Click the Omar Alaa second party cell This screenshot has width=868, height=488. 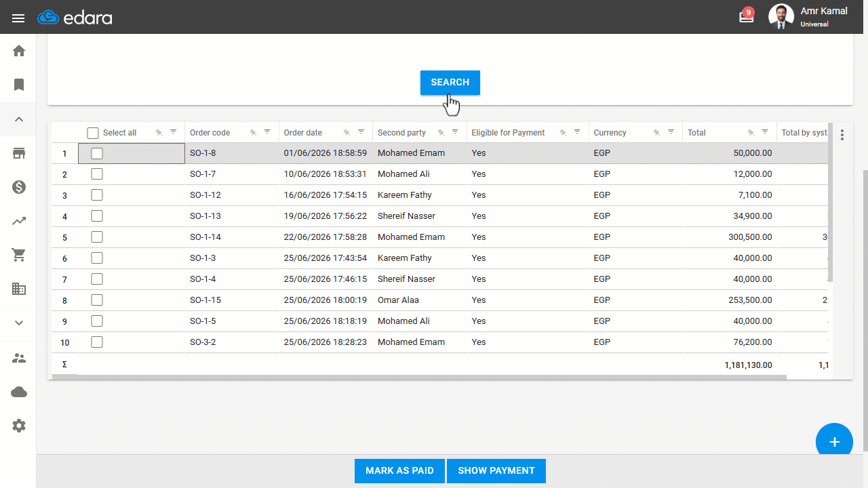420,300
